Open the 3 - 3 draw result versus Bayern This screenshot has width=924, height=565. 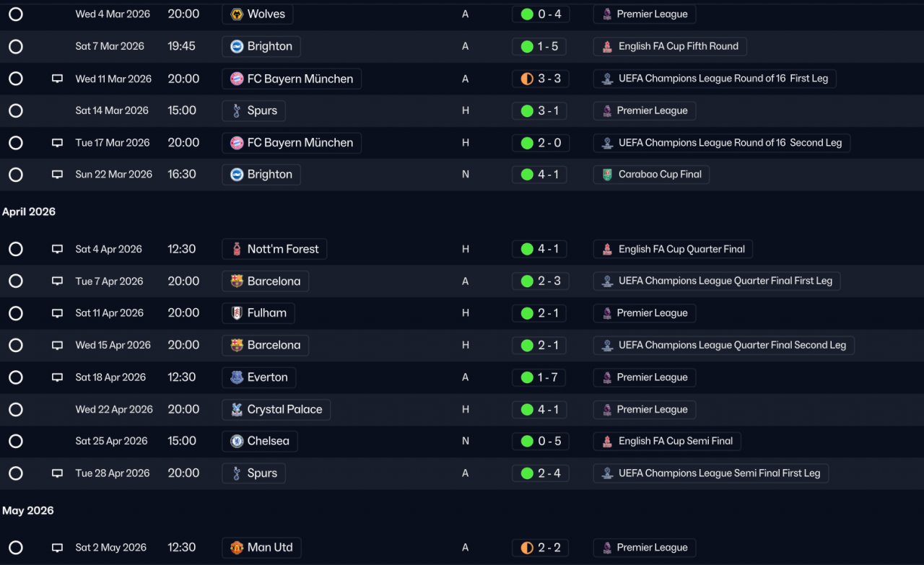[x=541, y=79]
